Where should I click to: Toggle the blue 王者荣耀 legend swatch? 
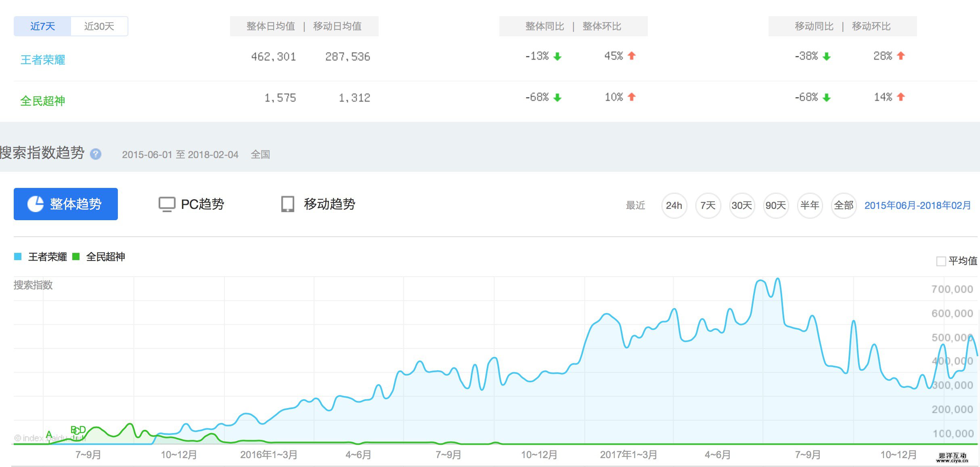18,256
